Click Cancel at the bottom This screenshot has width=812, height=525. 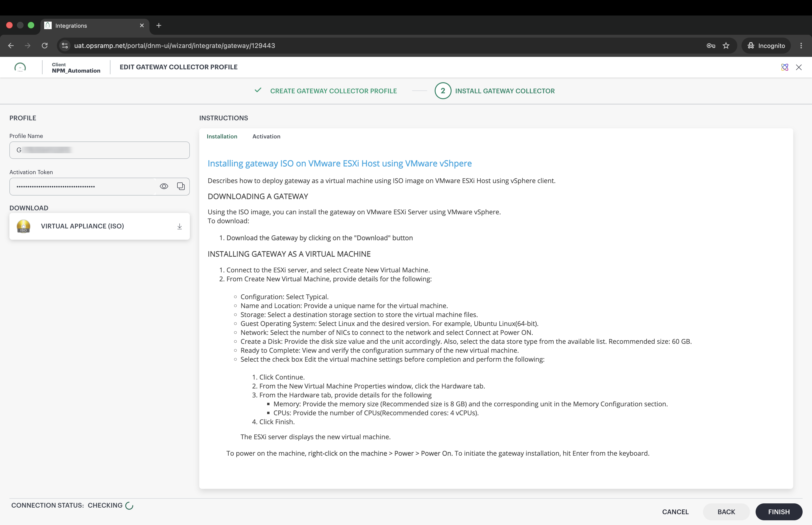[675, 512]
